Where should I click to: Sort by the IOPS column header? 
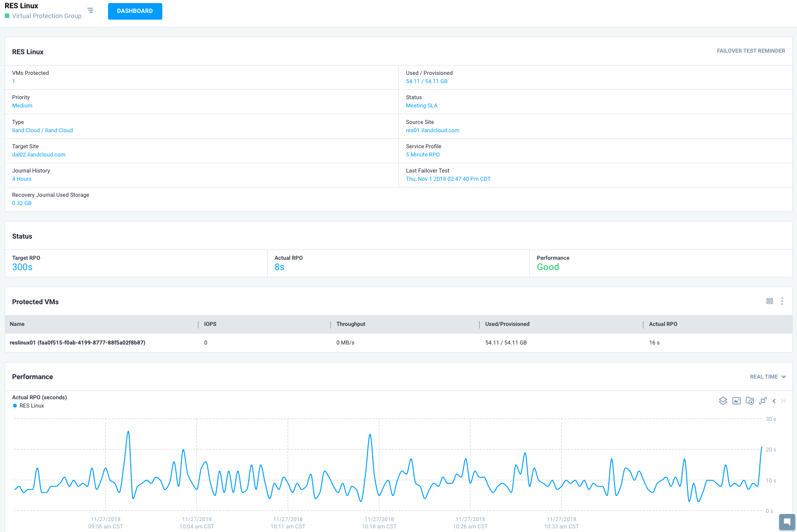pos(210,324)
